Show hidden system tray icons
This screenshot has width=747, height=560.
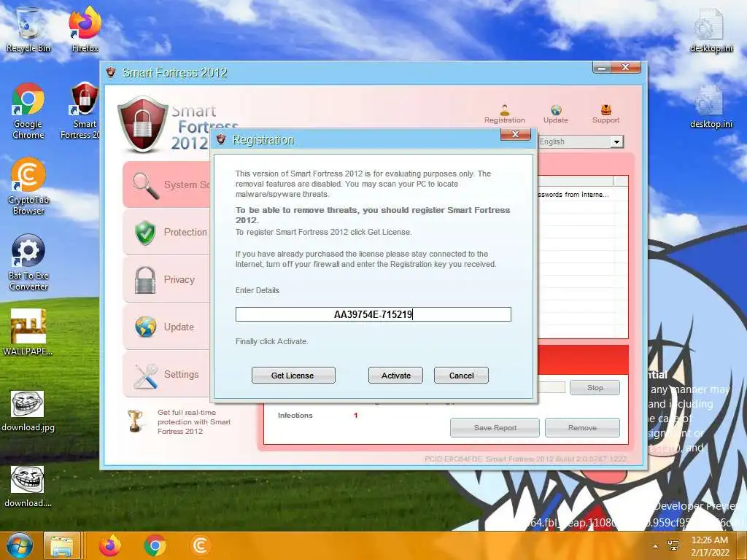[656, 546]
